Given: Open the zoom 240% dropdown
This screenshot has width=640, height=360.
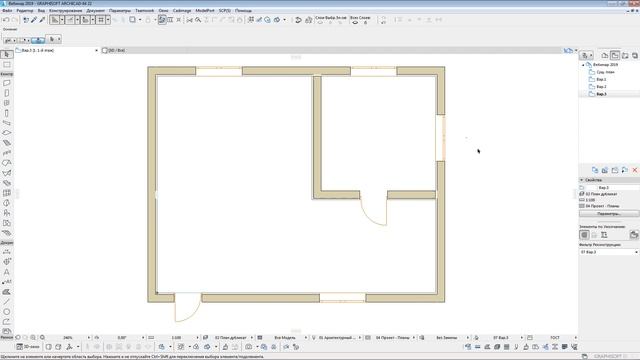Looking at the screenshot, I should 89,338.
